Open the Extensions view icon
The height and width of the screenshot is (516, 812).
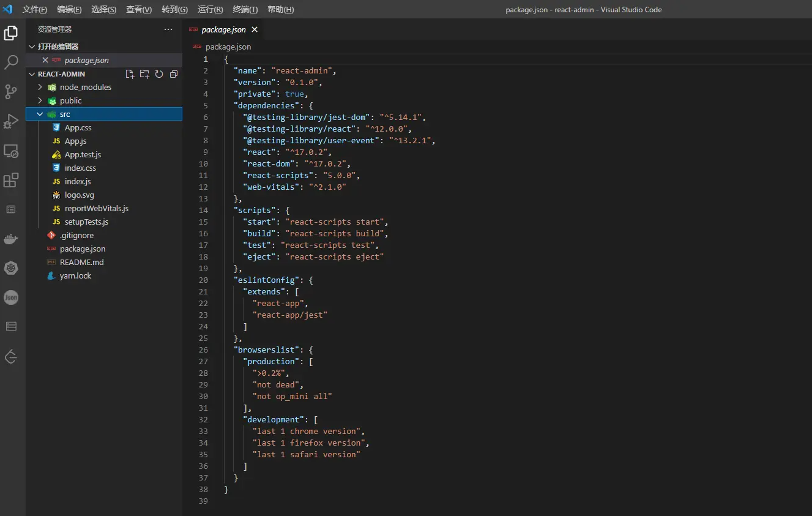pyautogui.click(x=11, y=180)
